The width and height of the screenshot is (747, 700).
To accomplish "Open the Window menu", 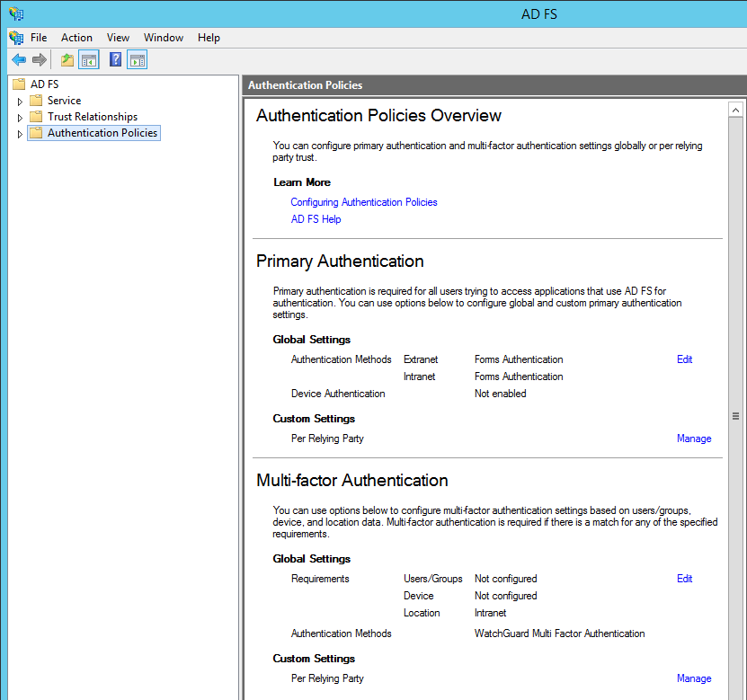I will (x=164, y=38).
